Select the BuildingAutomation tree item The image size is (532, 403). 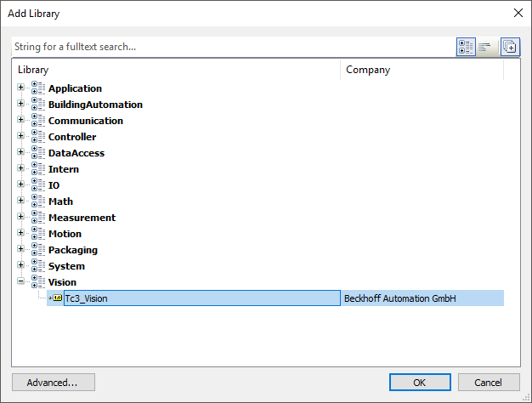95,105
